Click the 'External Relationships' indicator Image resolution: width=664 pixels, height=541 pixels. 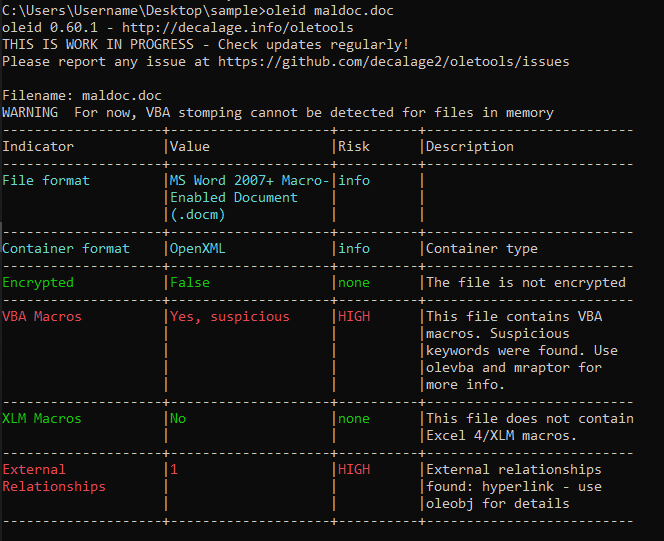53,478
